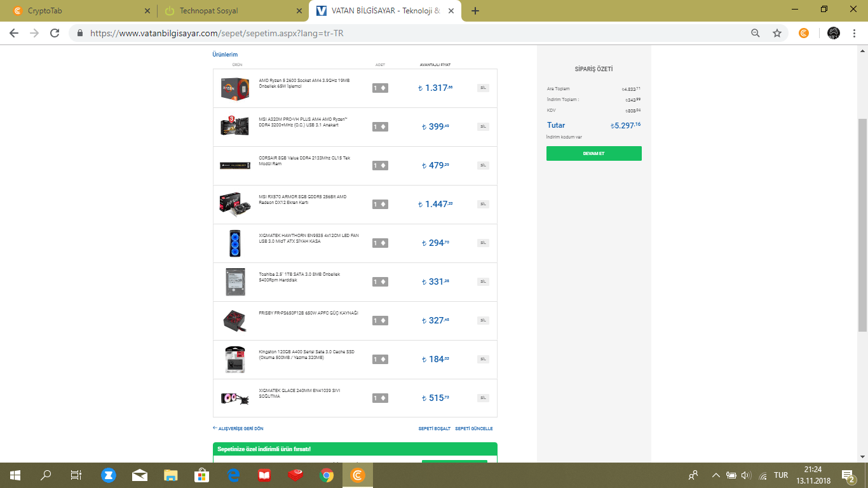
Task: Click the AMD Ryzen 5 2600 product image
Action: tap(234, 88)
